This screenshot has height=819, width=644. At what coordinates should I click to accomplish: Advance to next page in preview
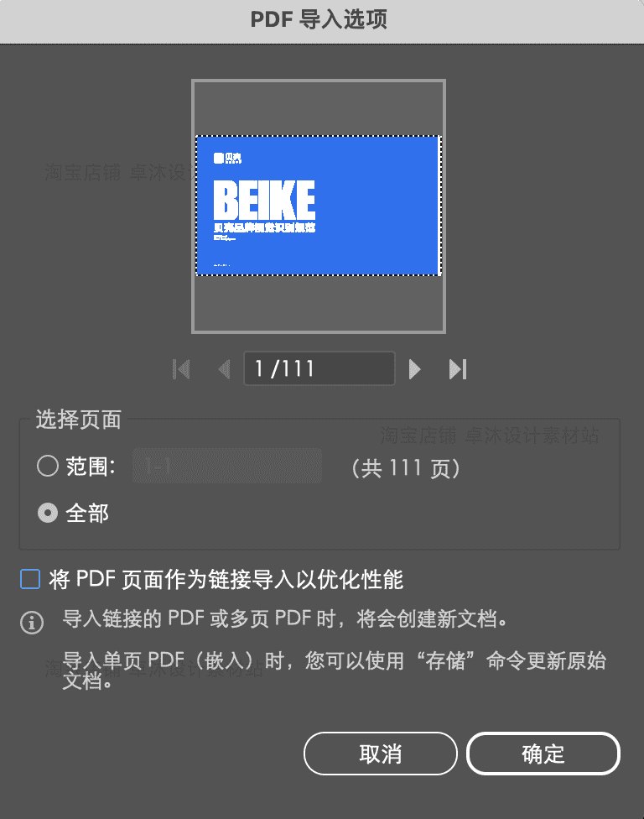point(414,369)
